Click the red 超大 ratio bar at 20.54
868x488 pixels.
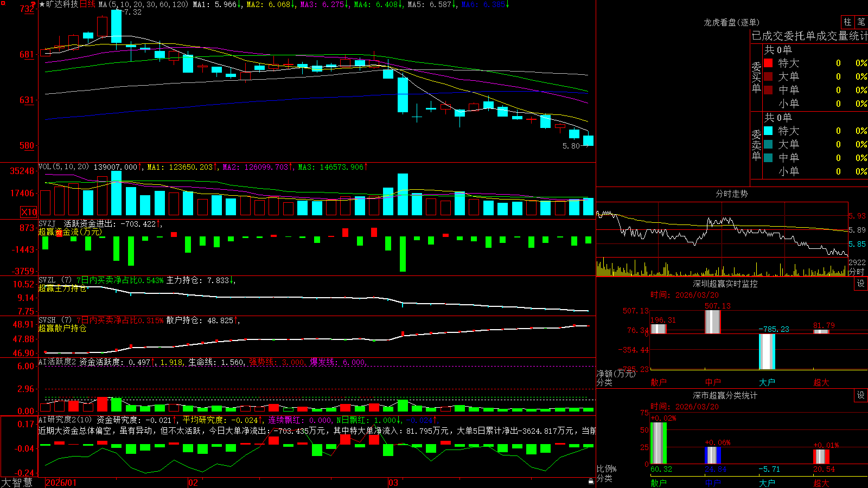click(x=821, y=457)
